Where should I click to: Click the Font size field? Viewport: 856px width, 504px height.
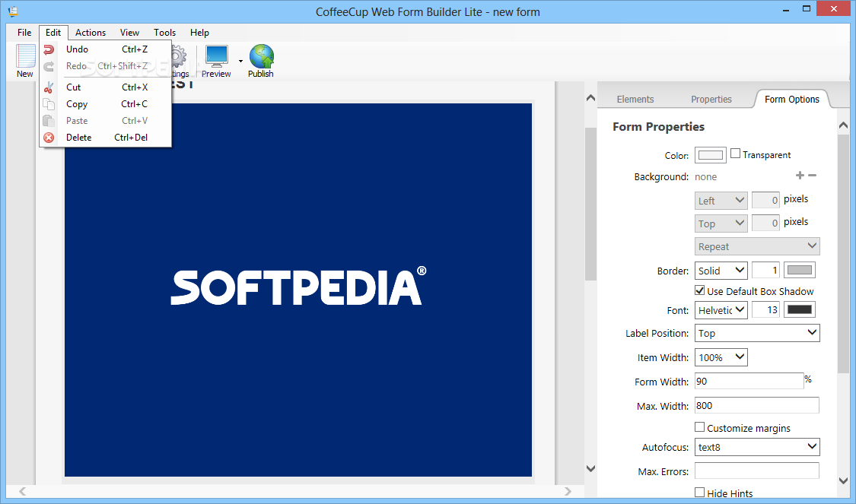(x=765, y=309)
